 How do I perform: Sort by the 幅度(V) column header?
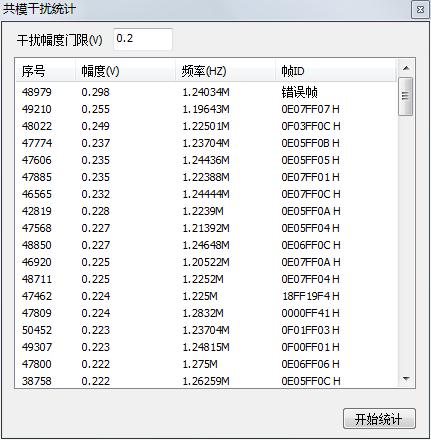pos(125,71)
